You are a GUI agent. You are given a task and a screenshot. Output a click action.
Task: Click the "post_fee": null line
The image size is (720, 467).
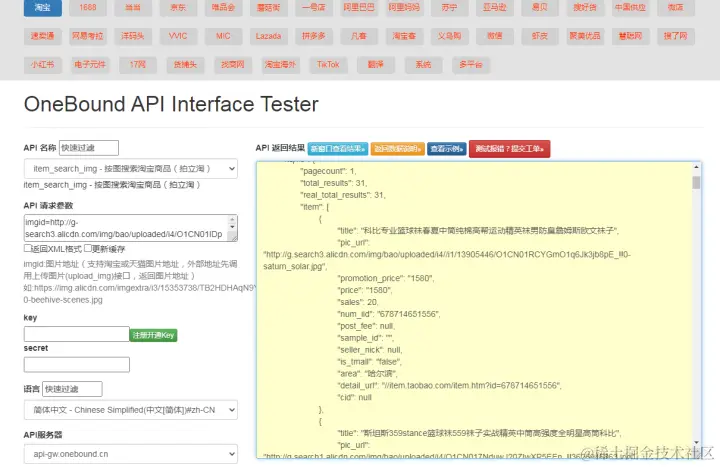366,326
